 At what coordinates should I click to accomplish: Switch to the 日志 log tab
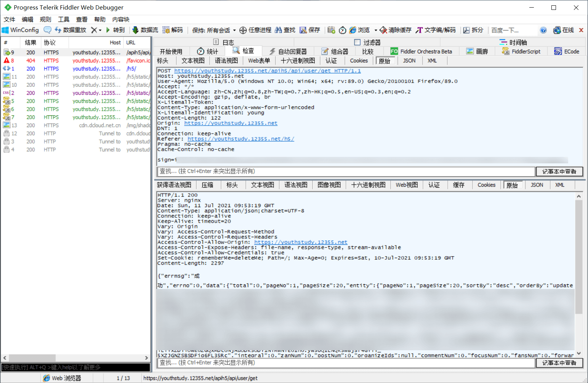[x=224, y=42]
